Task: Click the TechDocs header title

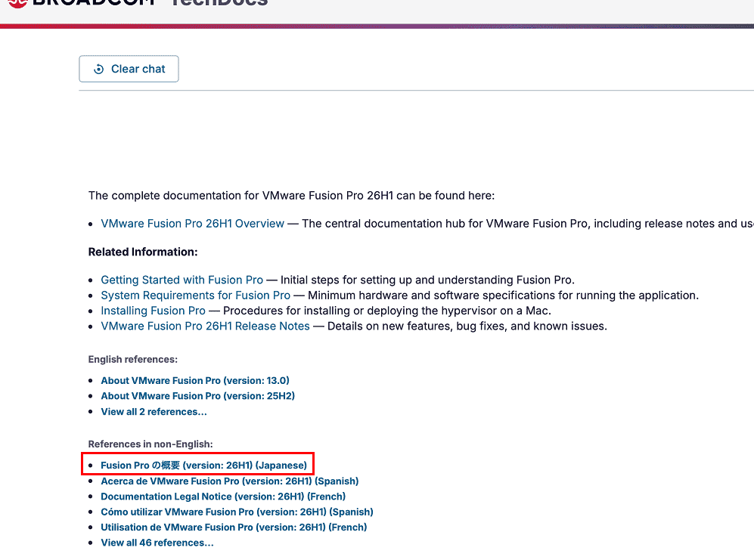Action: (x=219, y=2)
